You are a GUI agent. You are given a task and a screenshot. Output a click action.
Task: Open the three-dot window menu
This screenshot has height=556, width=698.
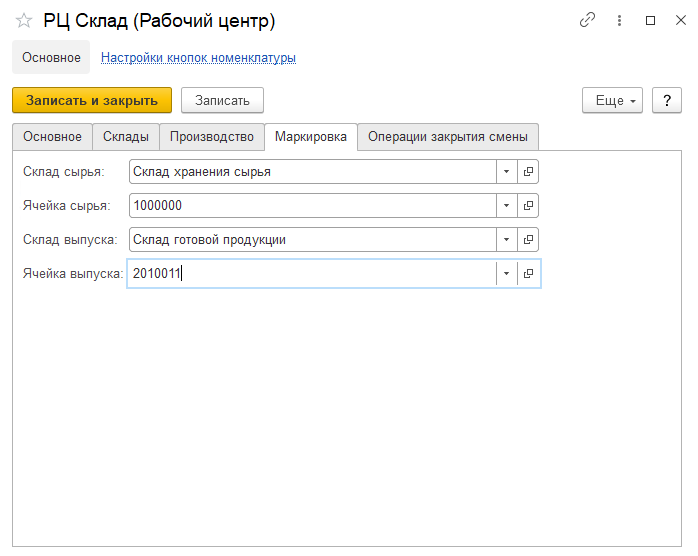coord(619,21)
